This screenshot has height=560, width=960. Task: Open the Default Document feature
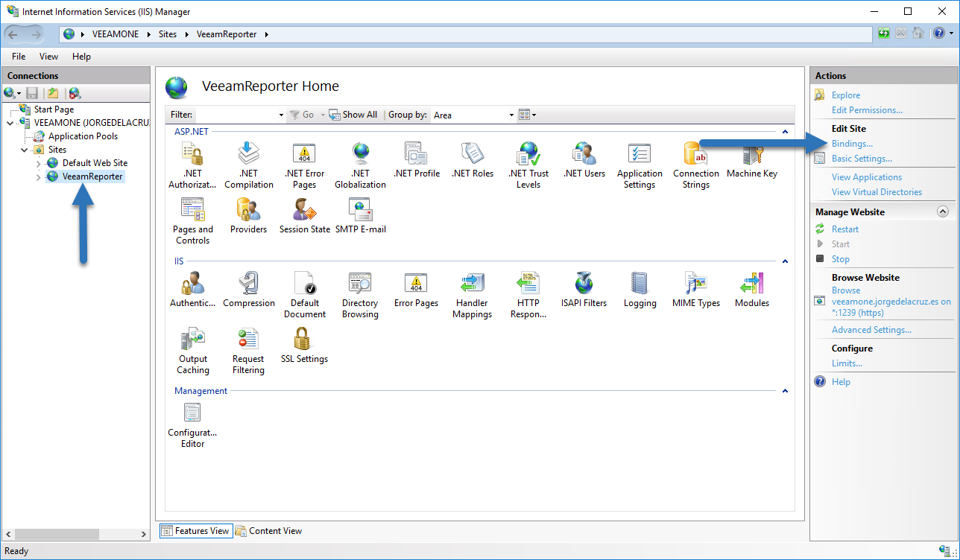pyautogui.click(x=304, y=295)
